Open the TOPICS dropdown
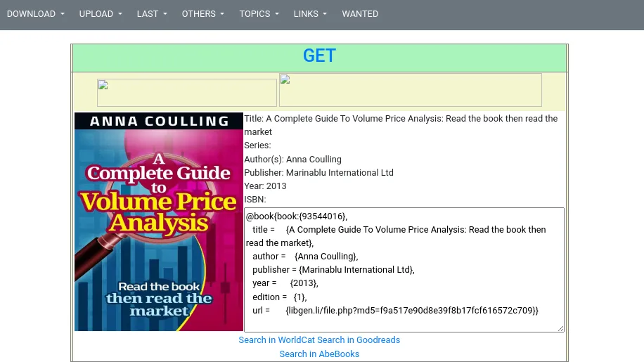644x362 pixels. click(259, 14)
